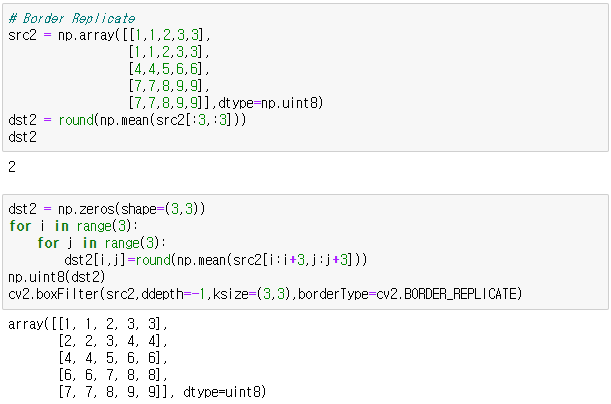Click the 'for j in range(3):' line
This screenshot has height=404, width=611.
pos(102,243)
